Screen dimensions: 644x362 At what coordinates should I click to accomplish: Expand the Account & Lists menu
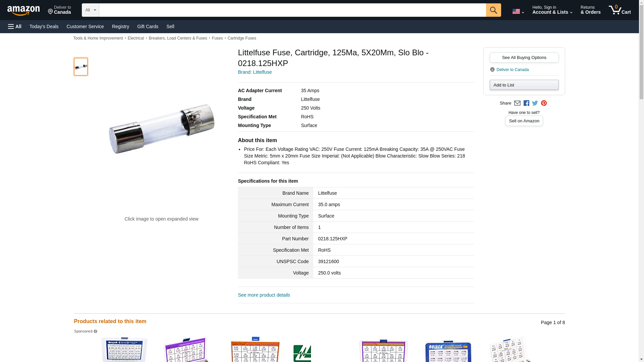click(x=552, y=10)
